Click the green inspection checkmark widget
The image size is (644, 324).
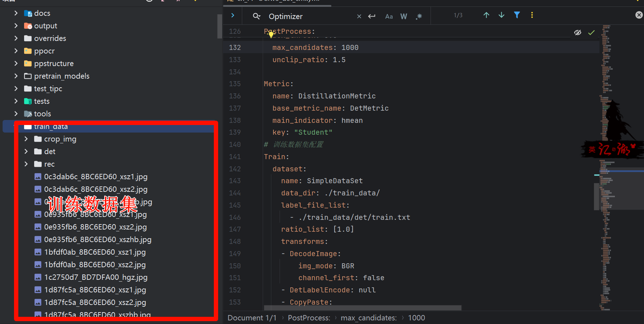point(591,33)
